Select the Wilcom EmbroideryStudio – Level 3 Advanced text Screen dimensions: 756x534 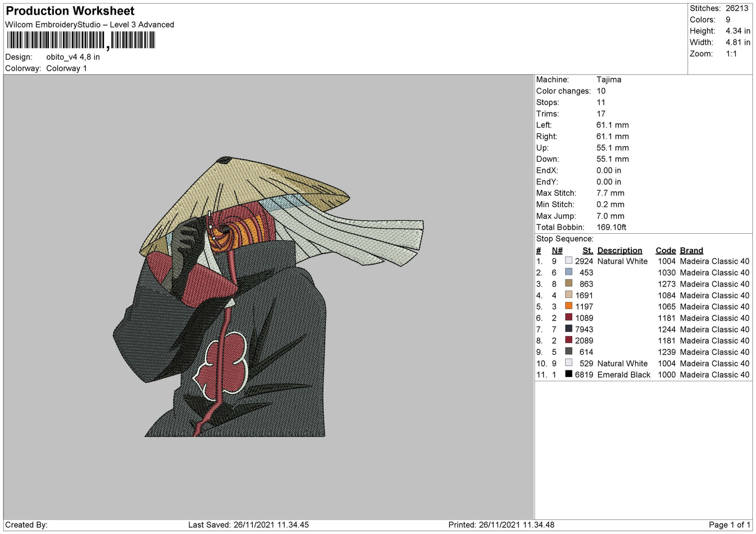pos(89,25)
